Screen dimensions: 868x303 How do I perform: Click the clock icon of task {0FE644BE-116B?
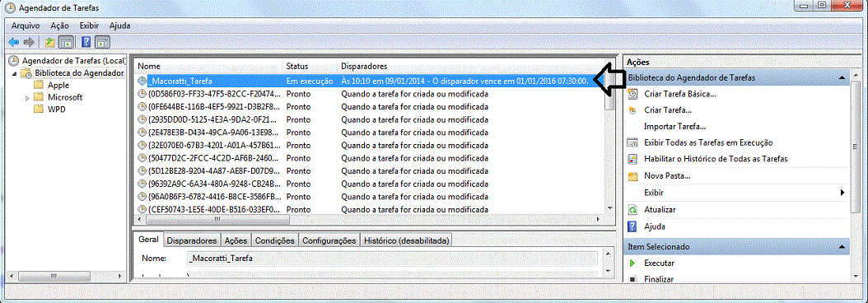click(142, 106)
